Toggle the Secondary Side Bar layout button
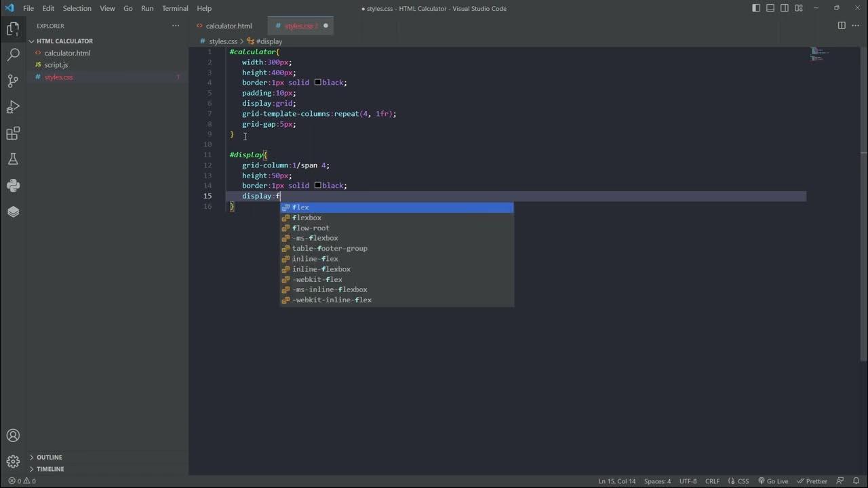The width and height of the screenshot is (868, 488). pos(785,8)
